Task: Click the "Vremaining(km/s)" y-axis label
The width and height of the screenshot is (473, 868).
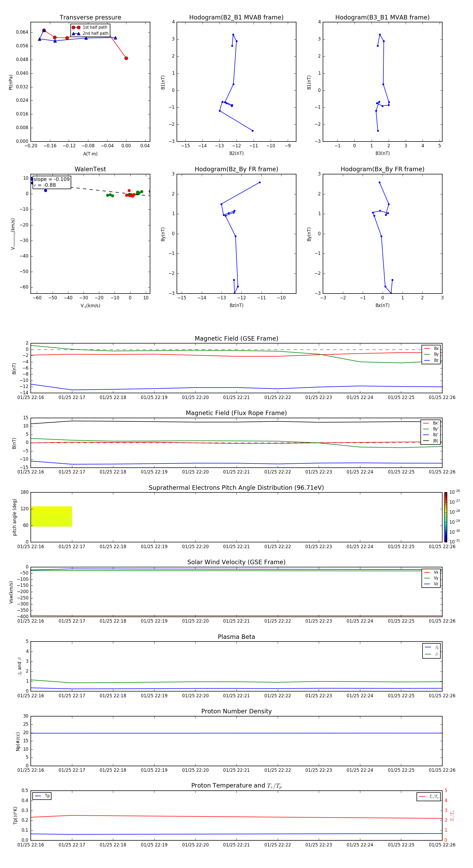Action: 13,234
